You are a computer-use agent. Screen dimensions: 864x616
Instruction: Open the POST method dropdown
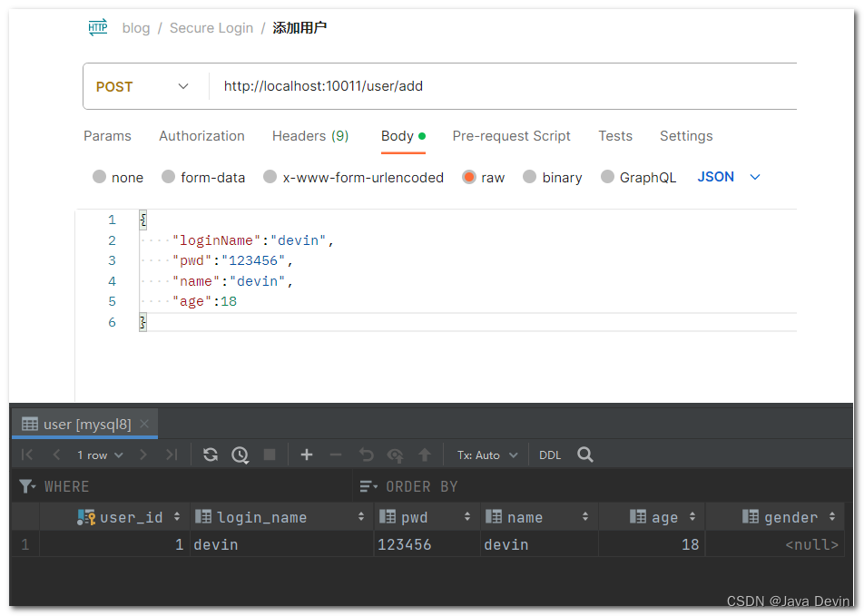(x=142, y=86)
